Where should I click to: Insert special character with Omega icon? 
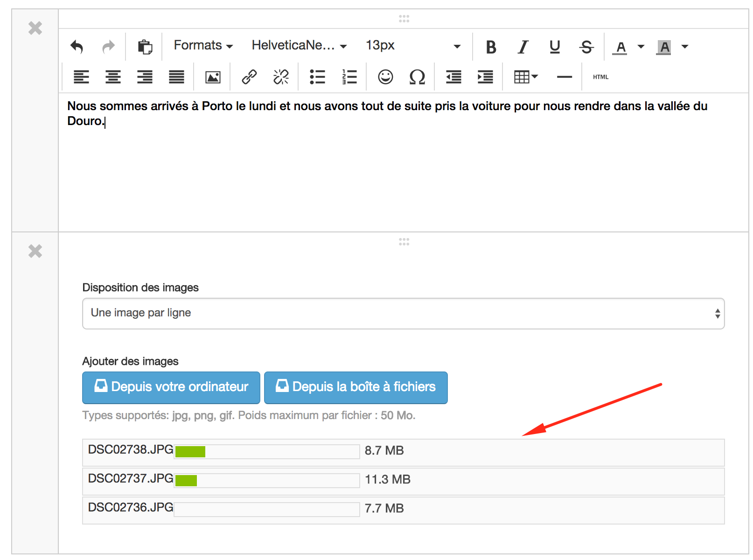coord(417,77)
